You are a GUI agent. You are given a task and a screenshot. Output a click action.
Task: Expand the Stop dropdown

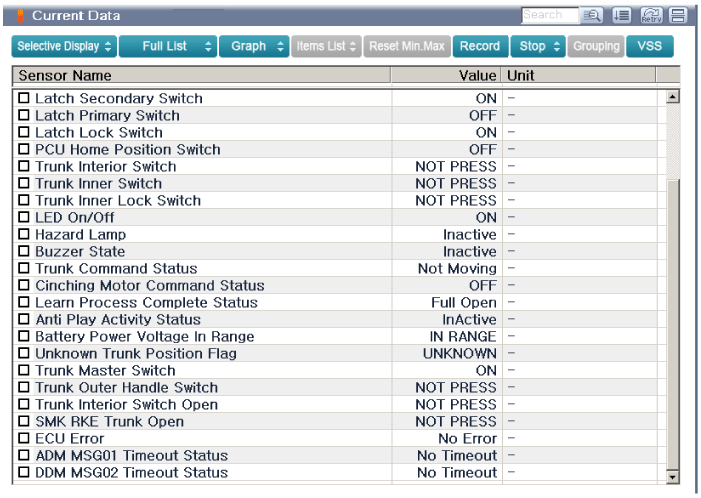pyautogui.click(x=538, y=47)
